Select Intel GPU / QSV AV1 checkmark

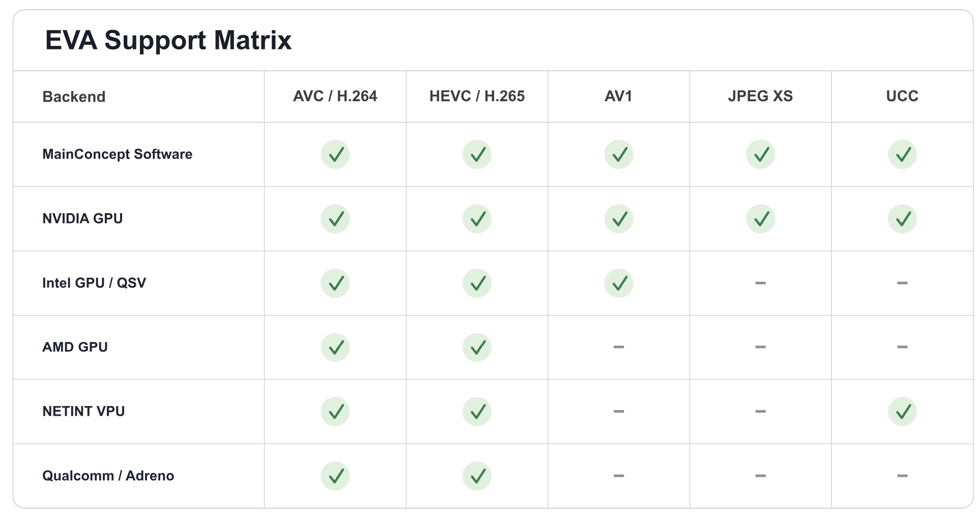pos(618,283)
